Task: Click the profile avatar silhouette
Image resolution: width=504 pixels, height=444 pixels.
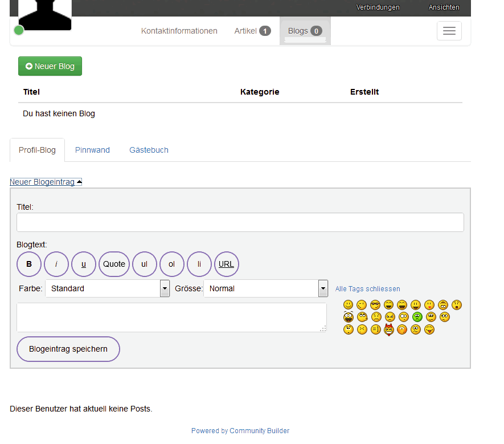Action: [45, 15]
